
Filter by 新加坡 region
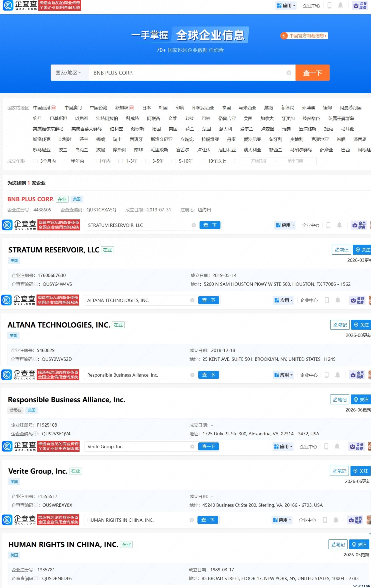pyautogui.click(x=122, y=108)
